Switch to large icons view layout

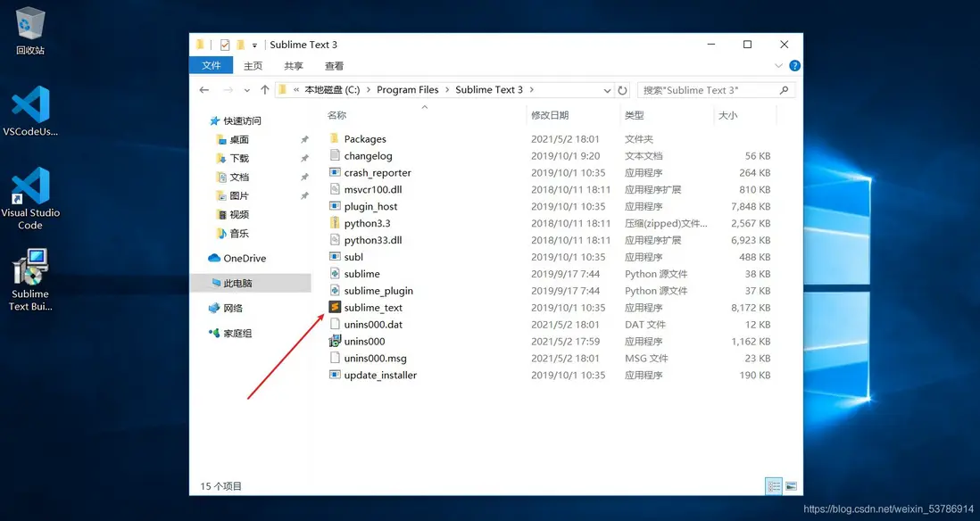click(791, 486)
